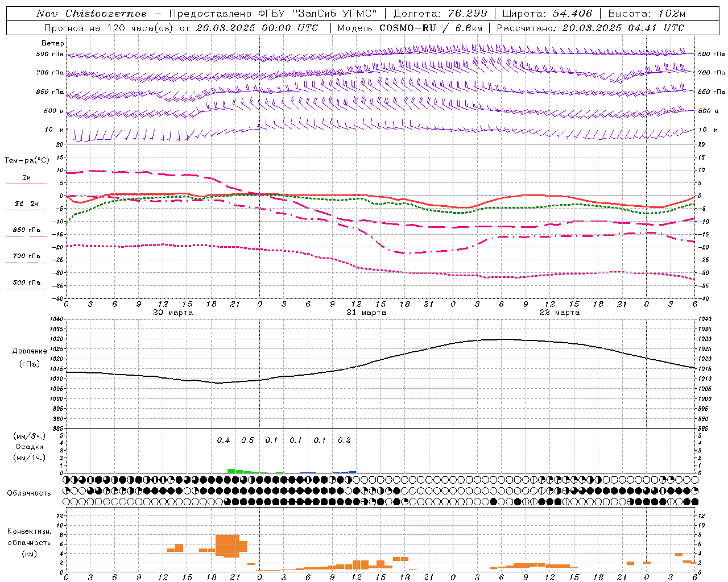The width and height of the screenshot is (728, 582).
Task: Click the 0.4 precipitation amount value
Action: click(x=224, y=440)
